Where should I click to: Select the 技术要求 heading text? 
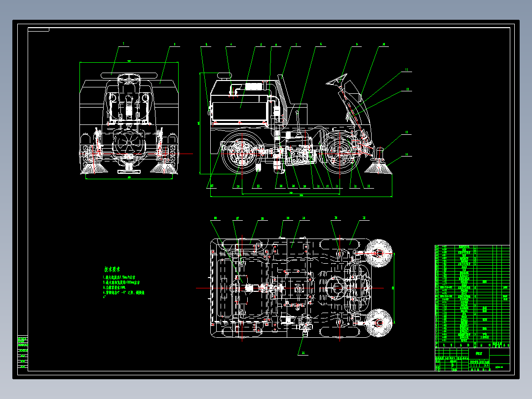coord(112,270)
